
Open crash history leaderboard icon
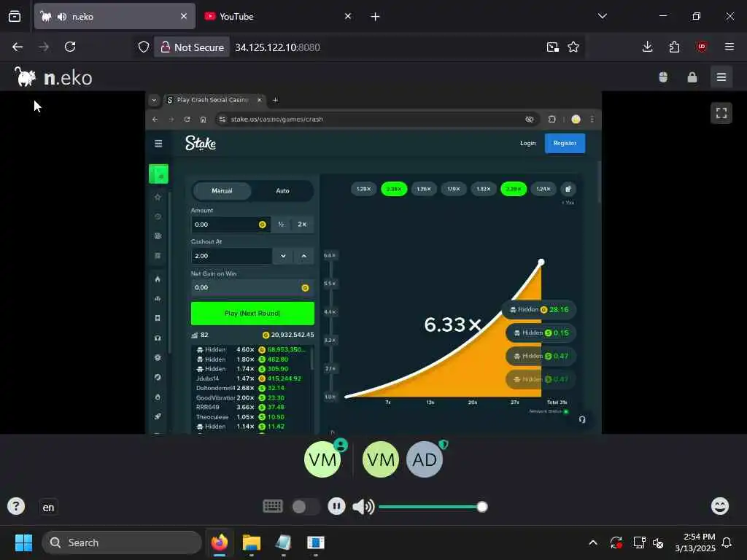(x=568, y=189)
